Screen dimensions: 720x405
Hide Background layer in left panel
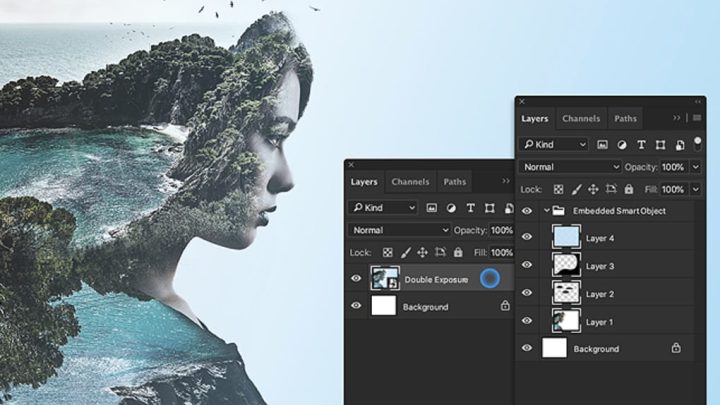click(x=356, y=306)
